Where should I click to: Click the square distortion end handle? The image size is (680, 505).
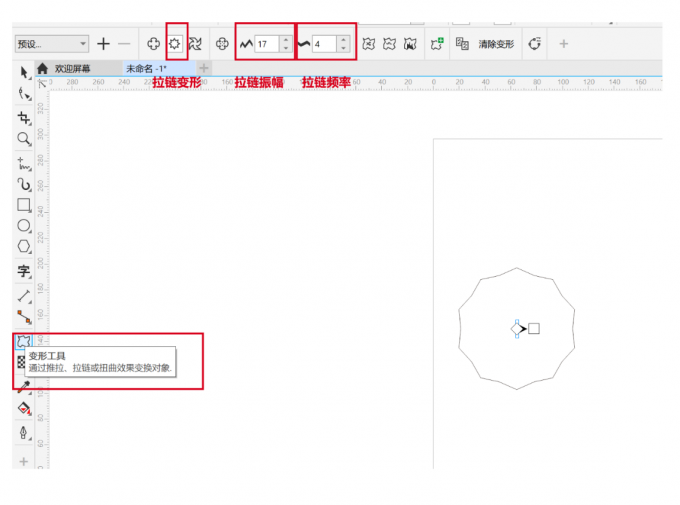coord(534,329)
